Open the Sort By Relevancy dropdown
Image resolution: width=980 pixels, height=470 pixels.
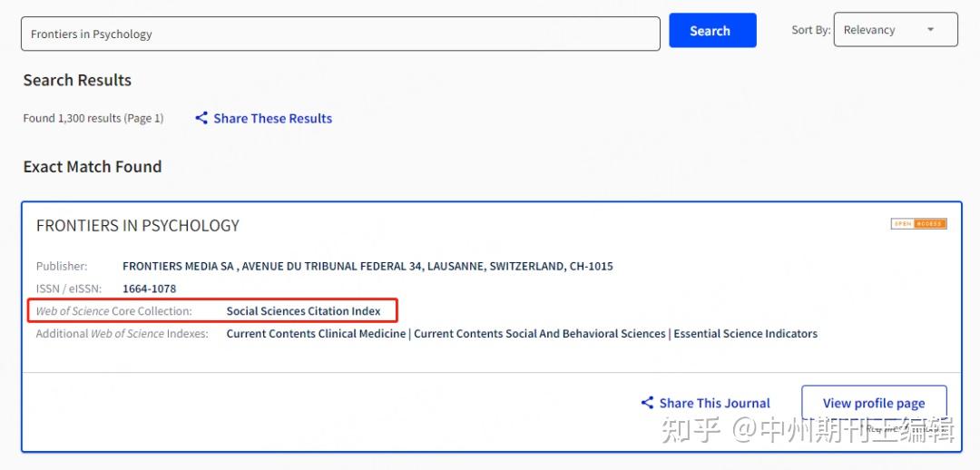point(896,29)
